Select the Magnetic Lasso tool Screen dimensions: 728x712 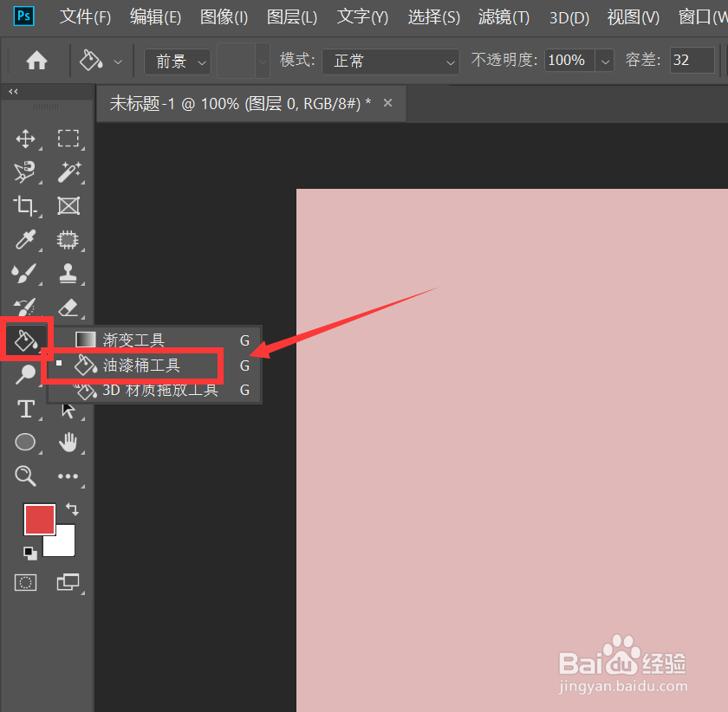(x=25, y=172)
